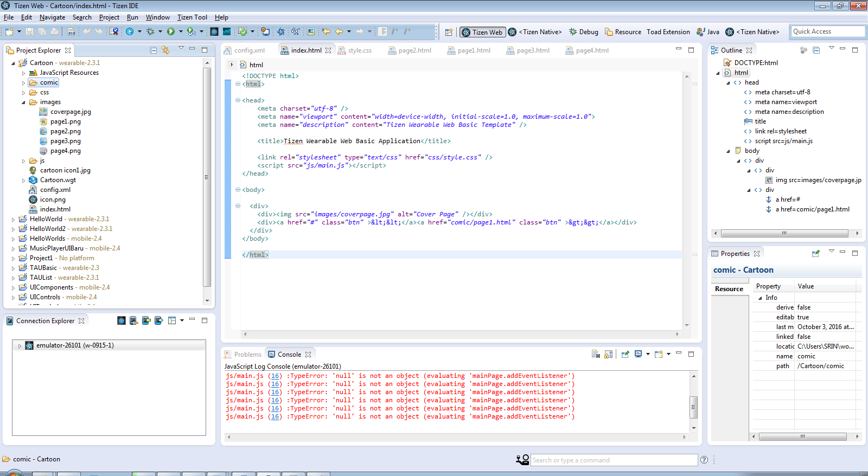Click the push file icon in Connection Explorer
Screen dimensions: 868x476
146,320
